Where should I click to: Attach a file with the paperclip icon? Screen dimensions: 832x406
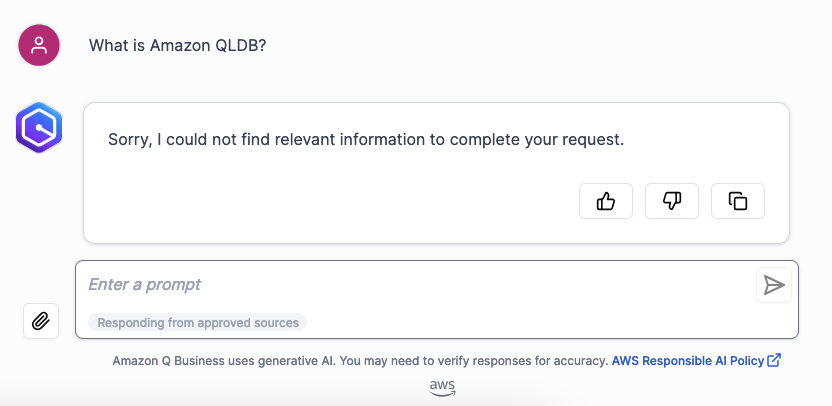pyautogui.click(x=40, y=321)
